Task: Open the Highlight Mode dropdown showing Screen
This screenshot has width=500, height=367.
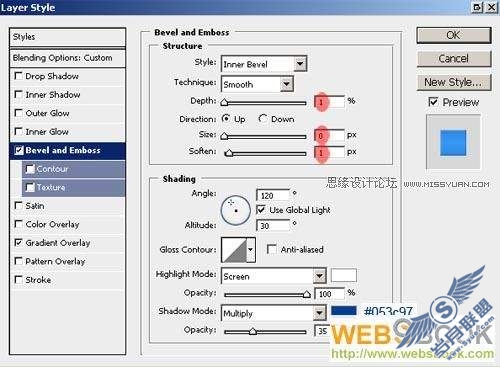Action: click(273, 276)
